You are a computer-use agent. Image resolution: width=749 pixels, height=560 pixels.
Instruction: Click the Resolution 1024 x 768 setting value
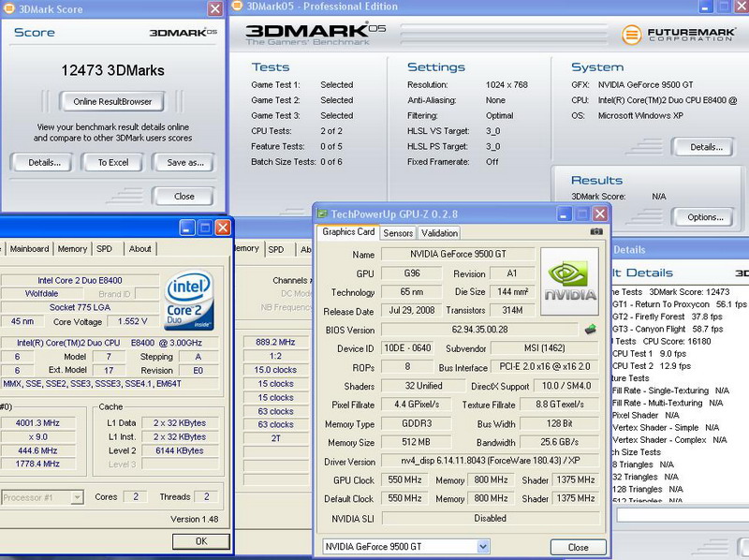(x=507, y=84)
